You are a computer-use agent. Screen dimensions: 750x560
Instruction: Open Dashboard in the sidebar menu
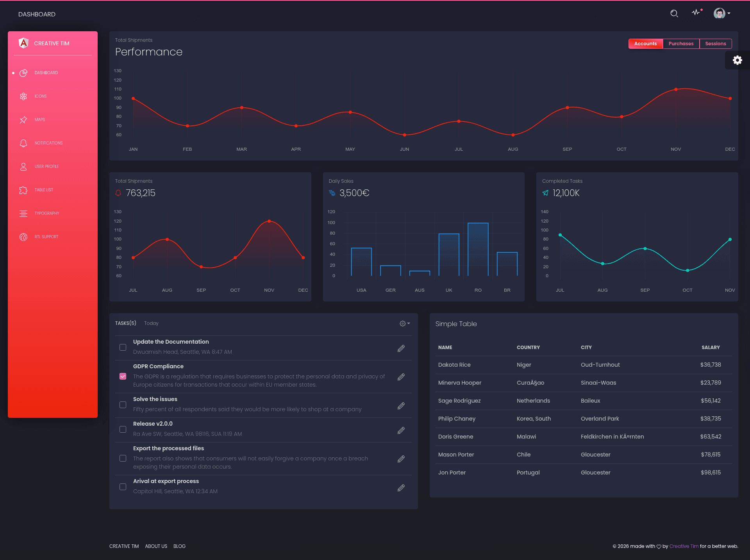tap(53, 73)
